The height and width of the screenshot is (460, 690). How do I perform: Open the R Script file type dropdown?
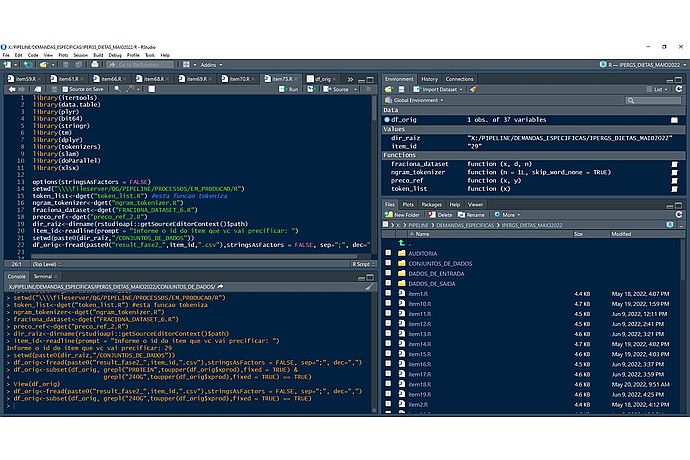point(363,264)
